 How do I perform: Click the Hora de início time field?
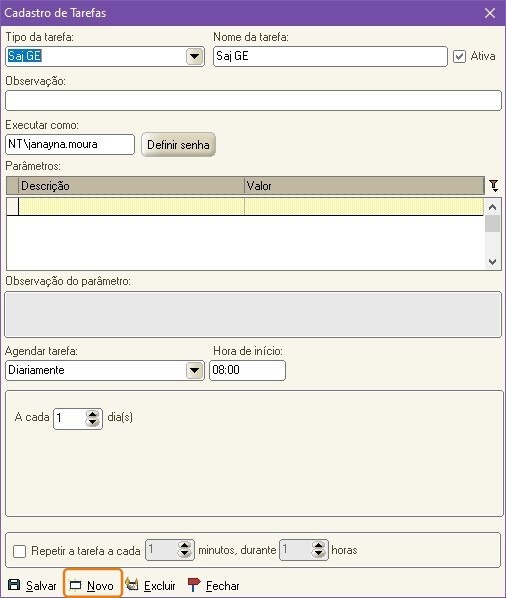pos(247,370)
